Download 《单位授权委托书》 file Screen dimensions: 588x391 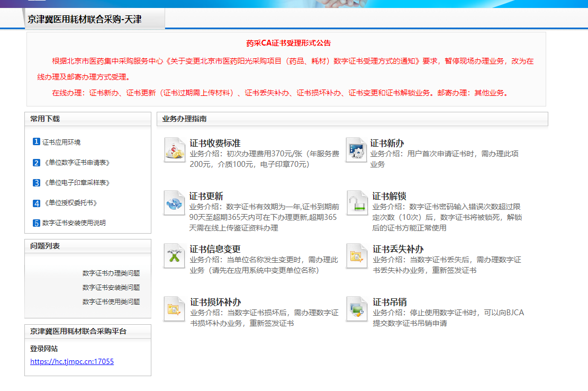[x=70, y=203]
